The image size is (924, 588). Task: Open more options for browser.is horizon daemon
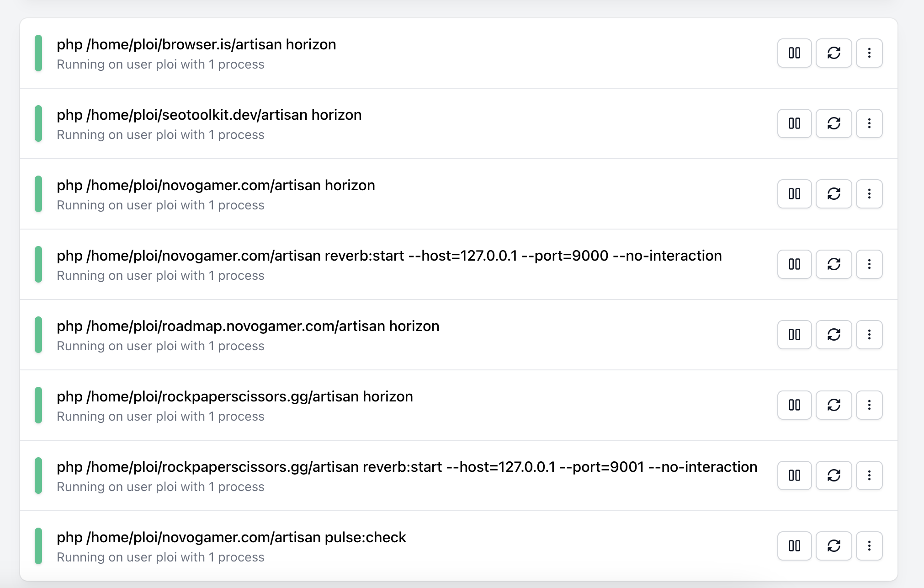pyautogui.click(x=869, y=53)
